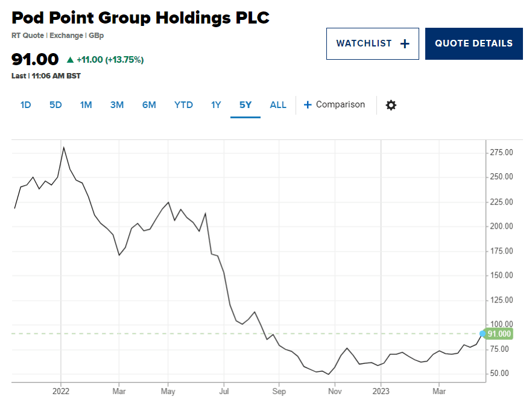532x408 pixels.
Task: Show the 1M chart period
Action: (86, 105)
